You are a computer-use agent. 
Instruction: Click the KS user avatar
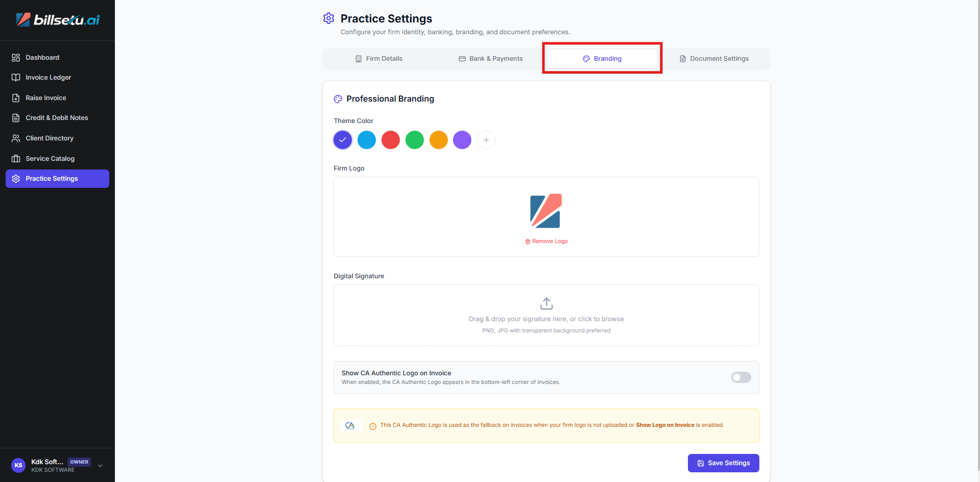pos(18,466)
